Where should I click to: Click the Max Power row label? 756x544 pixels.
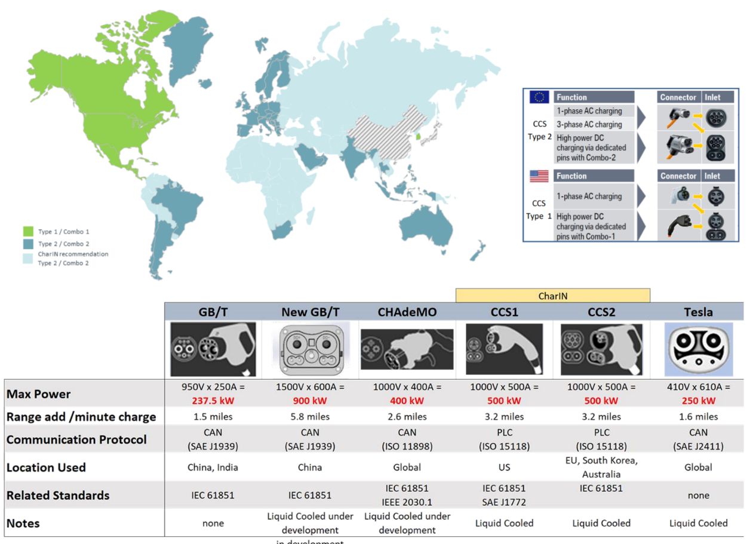[38, 394]
